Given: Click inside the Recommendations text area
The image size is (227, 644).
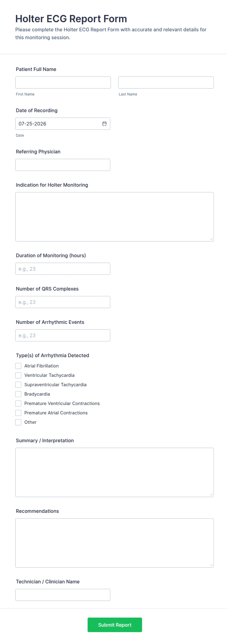Looking at the screenshot, I should 114,543.
